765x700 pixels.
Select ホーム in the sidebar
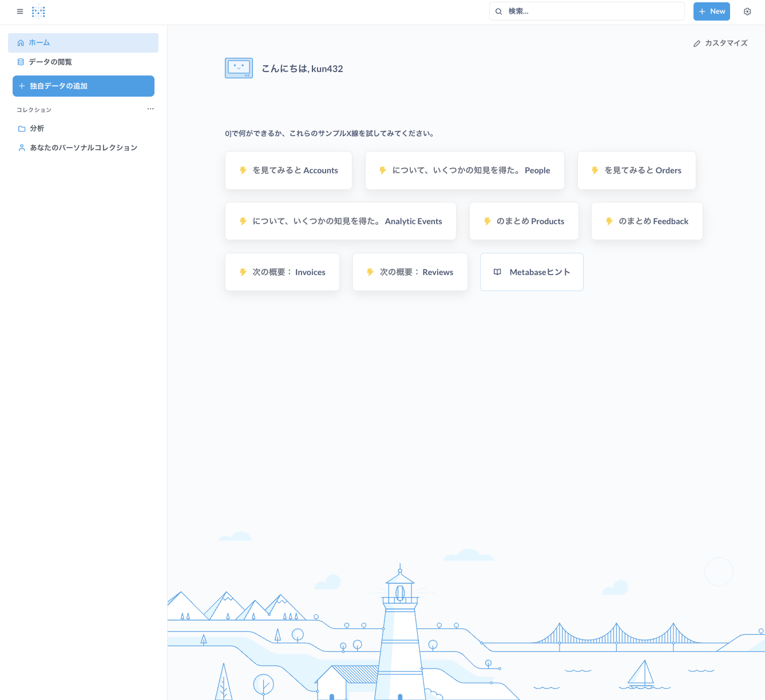[83, 43]
